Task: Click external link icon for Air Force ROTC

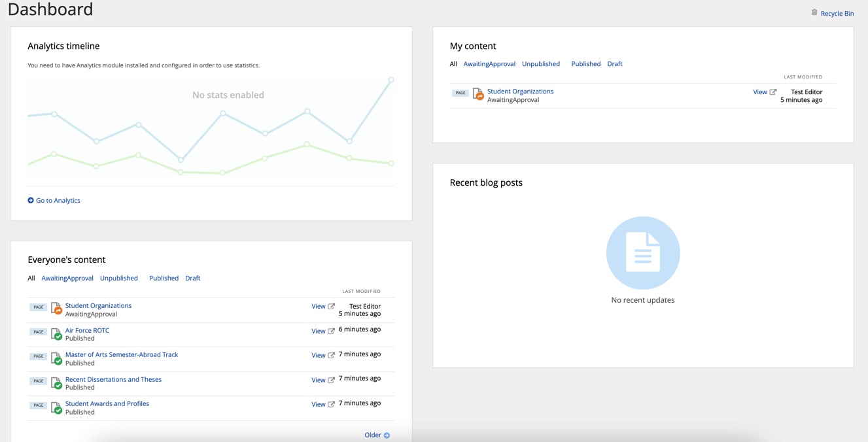Action: (332, 331)
